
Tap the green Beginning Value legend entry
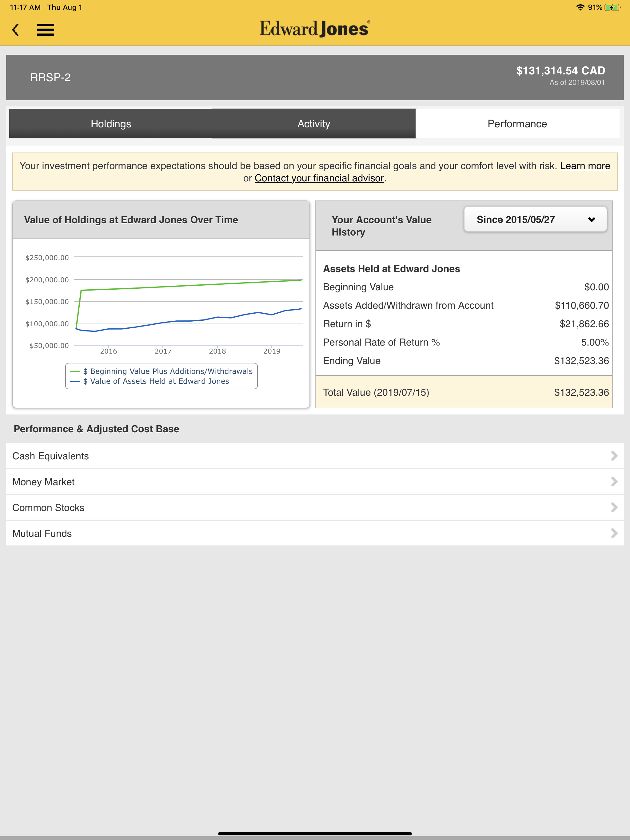coord(161,371)
